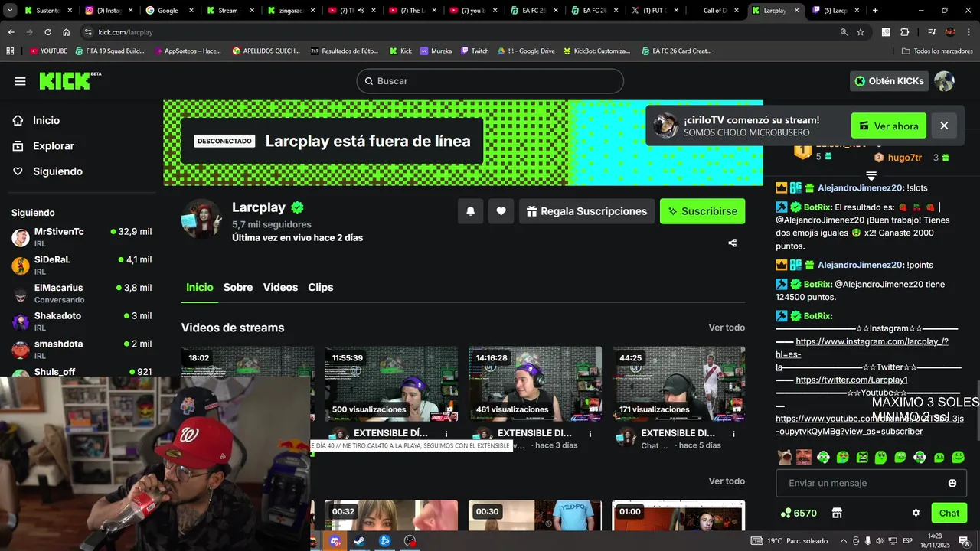Image resolution: width=980 pixels, height=551 pixels.
Task: Bookmark this page with the star icon
Action: [x=861, y=32]
